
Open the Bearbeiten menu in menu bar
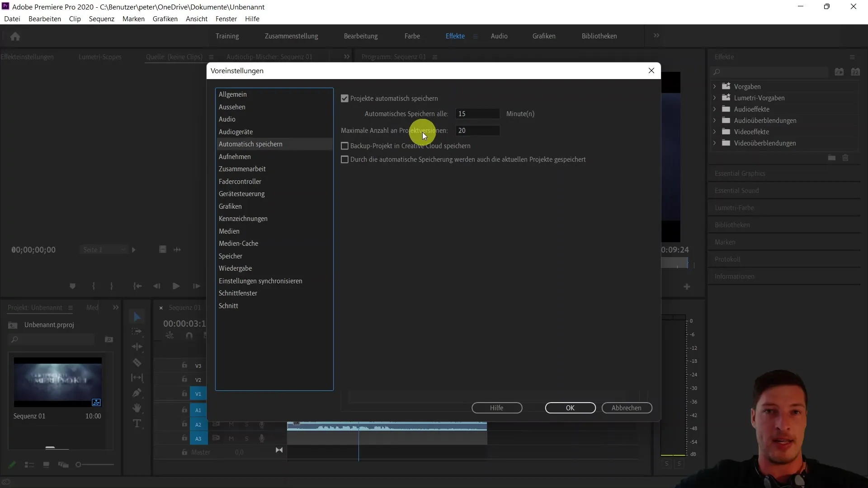[x=45, y=19]
